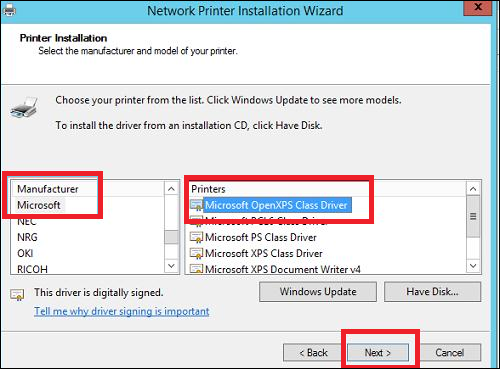
Task: Pick Microsoft XPS Class Driver
Action: pos(264,253)
